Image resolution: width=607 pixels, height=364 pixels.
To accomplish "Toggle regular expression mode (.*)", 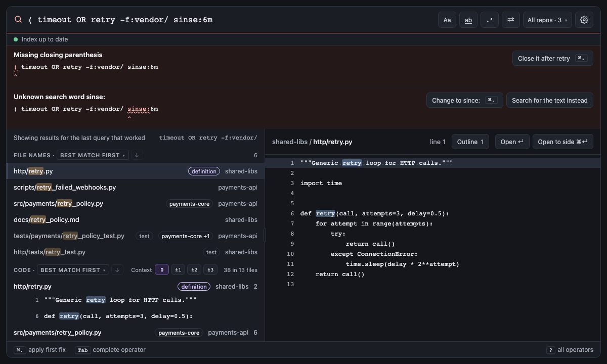I will pos(490,20).
